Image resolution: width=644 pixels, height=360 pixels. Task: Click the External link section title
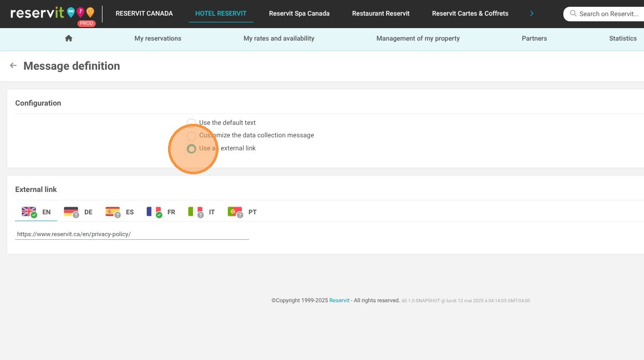tap(36, 189)
